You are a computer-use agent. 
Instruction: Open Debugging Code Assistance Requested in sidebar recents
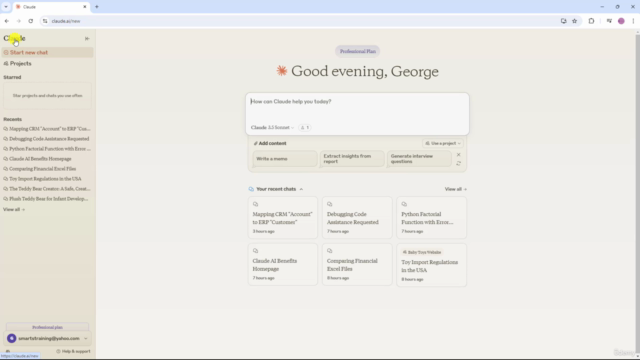click(46, 139)
